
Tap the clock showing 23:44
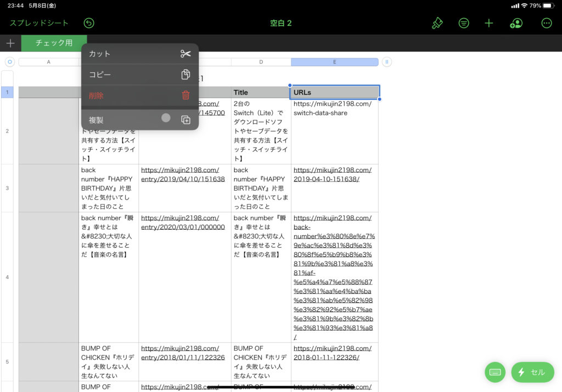click(x=15, y=5)
